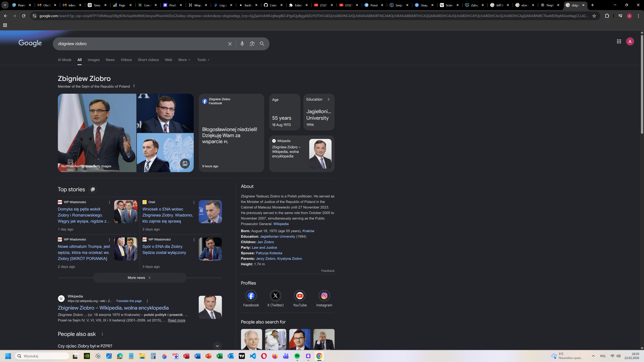Switch to the News tab

tap(110, 60)
